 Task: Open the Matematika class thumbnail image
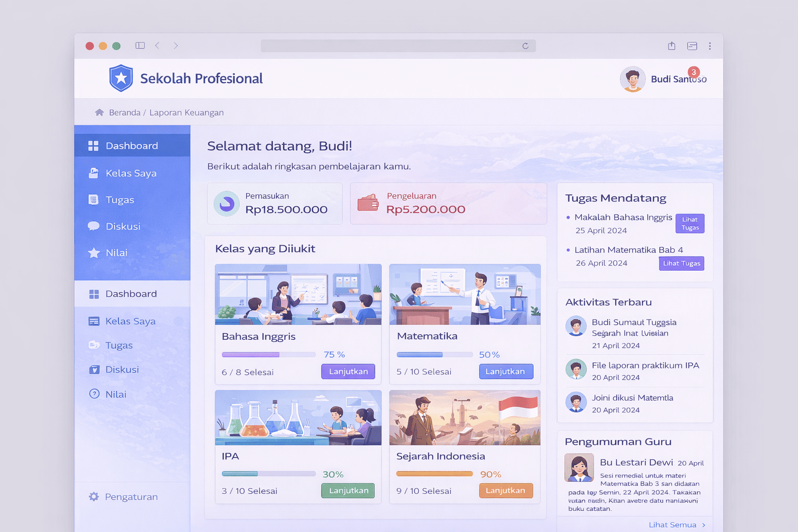(x=464, y=295)
